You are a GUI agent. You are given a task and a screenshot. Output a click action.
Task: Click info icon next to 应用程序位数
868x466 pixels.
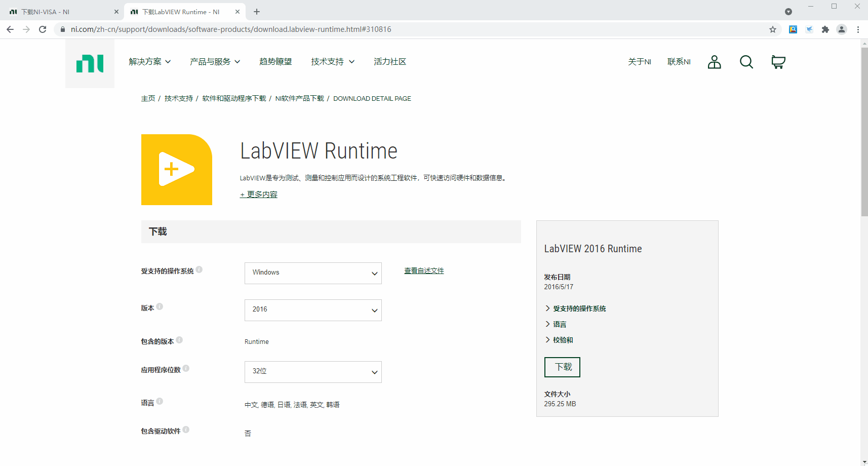[x=186, y=368]
